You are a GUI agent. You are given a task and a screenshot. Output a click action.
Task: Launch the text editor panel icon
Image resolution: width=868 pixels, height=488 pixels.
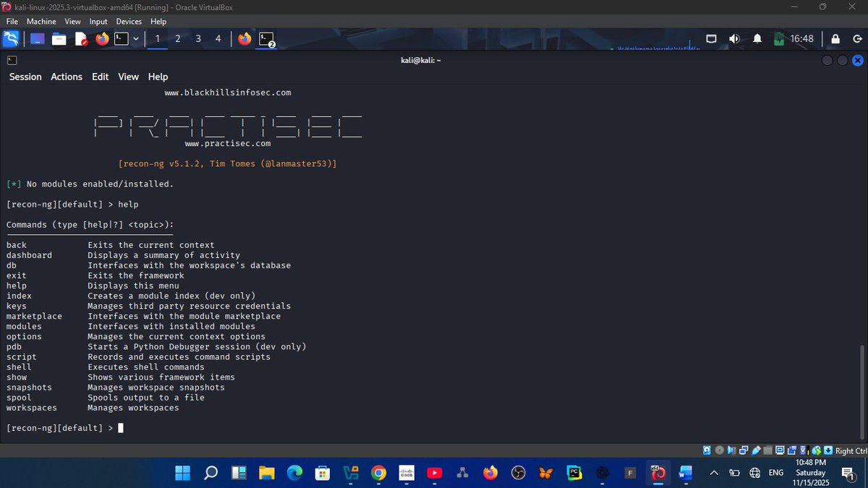coord(80,39)
